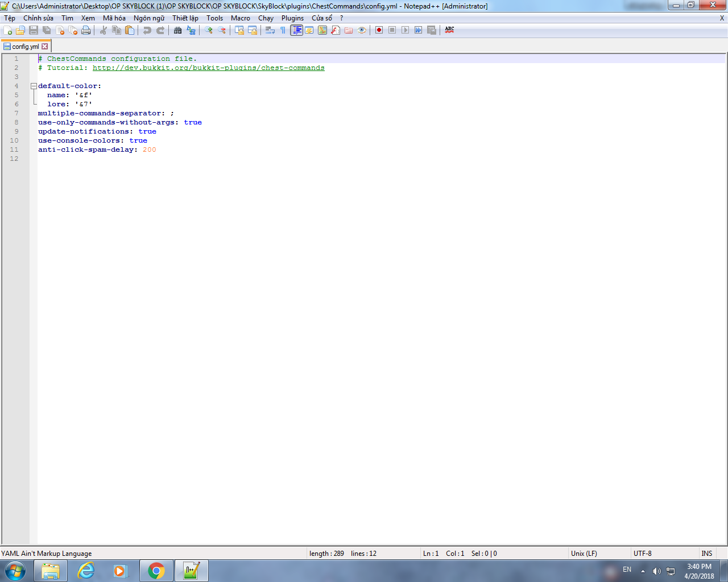Screen dimensions: 728x582
Task: Click the Zoom In magnifier icon
Action: click(x=209, y=30)
